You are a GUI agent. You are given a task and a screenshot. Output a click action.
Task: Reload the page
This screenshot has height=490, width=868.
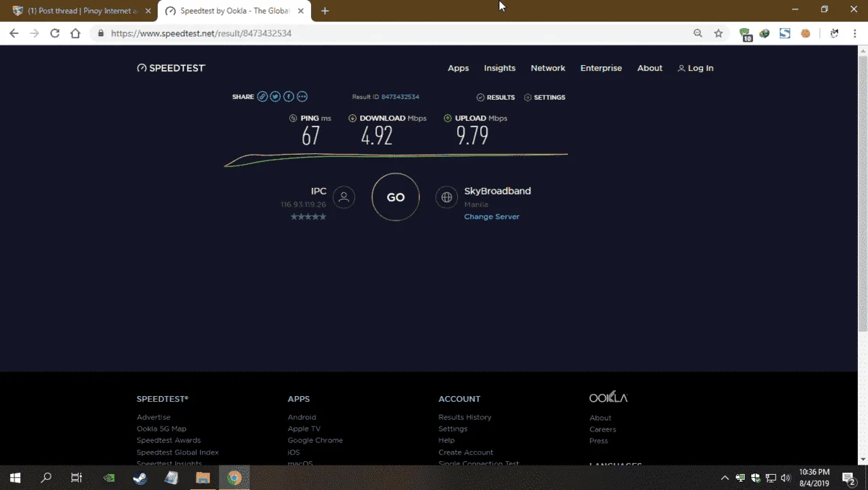[x=54, y=33]
